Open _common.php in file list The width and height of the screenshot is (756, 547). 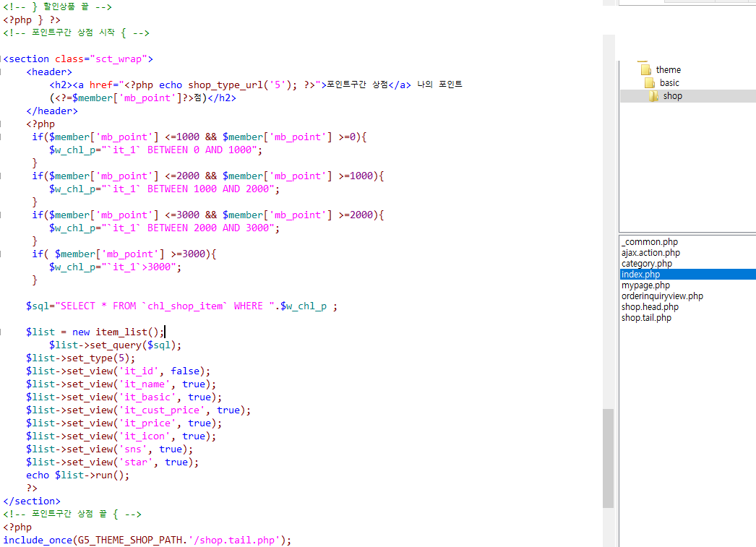[x=649, y=242]
